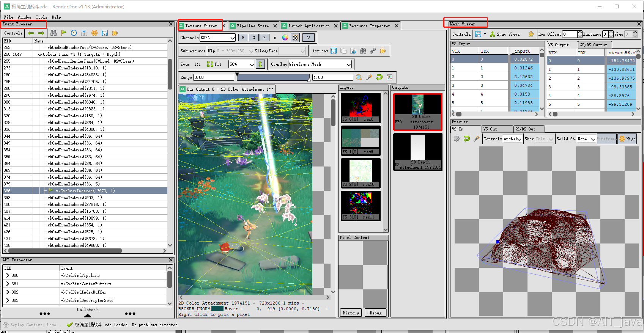Click orange asterisk bookmark icon in Event Browser

click(94, 33)
